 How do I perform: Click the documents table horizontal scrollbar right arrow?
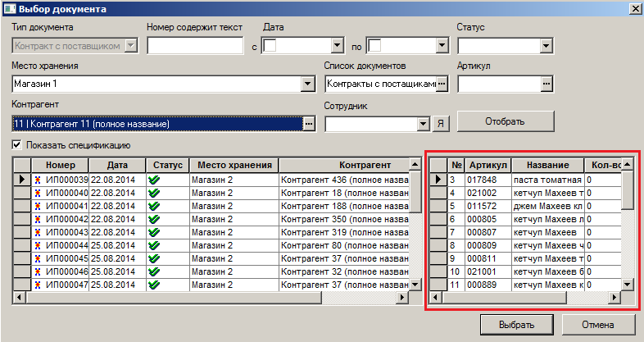tap(402, 297)
